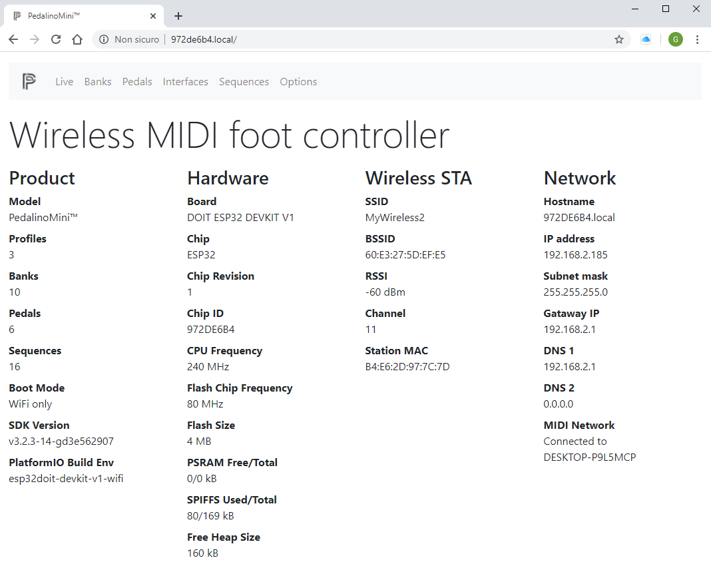
Task: Click the CPU frequency 240 MHz
Action: 208,367
